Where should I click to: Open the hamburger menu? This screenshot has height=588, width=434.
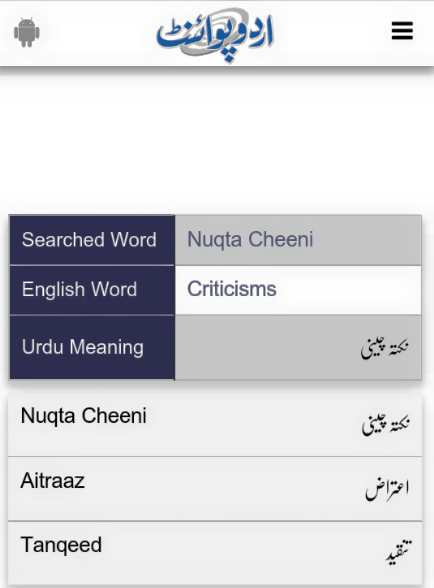[402, 31]
